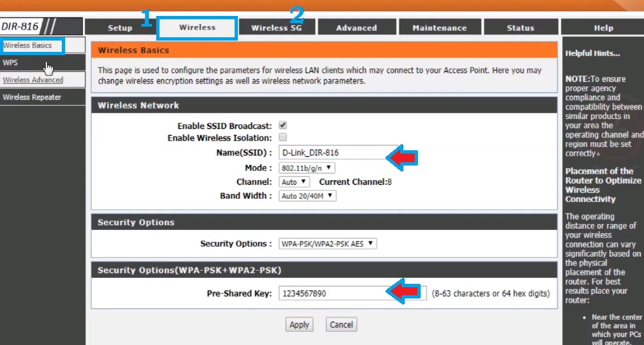644x345 pixels.
Task: Open the Status tab
Action: pos(520,27)
